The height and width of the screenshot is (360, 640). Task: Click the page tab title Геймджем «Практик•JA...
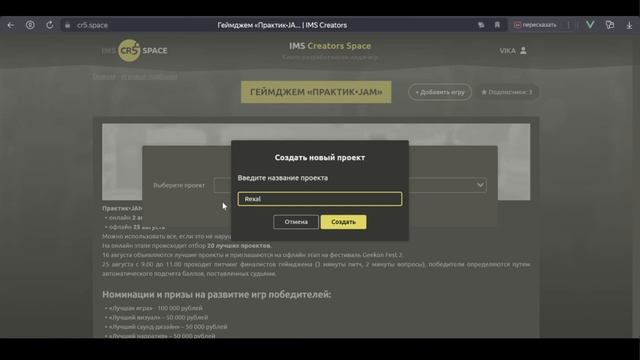pos(282,25)
